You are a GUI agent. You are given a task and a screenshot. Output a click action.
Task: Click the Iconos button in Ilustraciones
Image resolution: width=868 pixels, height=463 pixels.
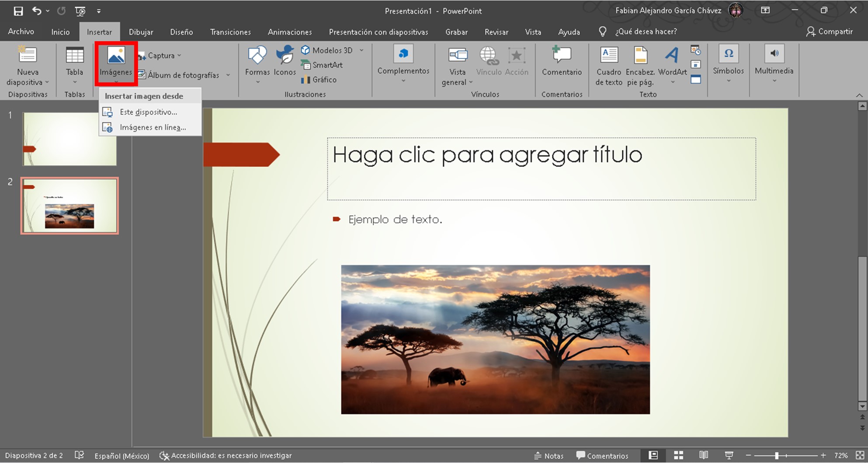[x=285, y=56]
